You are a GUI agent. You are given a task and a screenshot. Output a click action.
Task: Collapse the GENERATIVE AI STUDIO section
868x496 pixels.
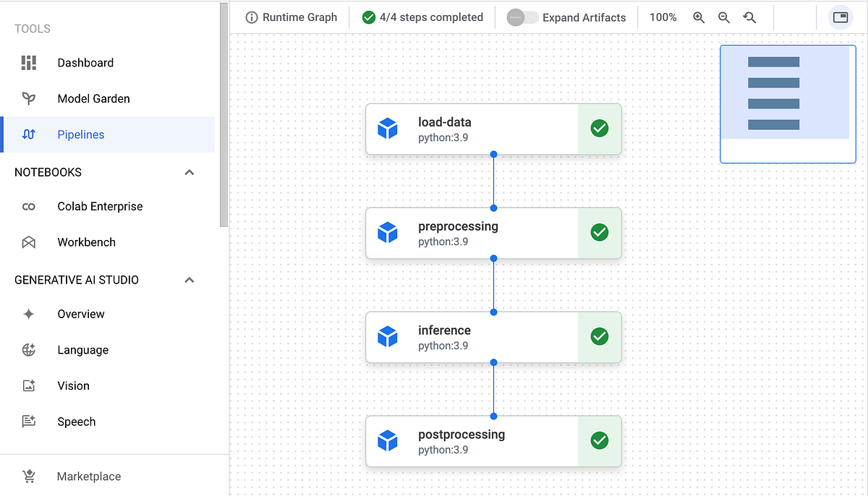point(189,280)
